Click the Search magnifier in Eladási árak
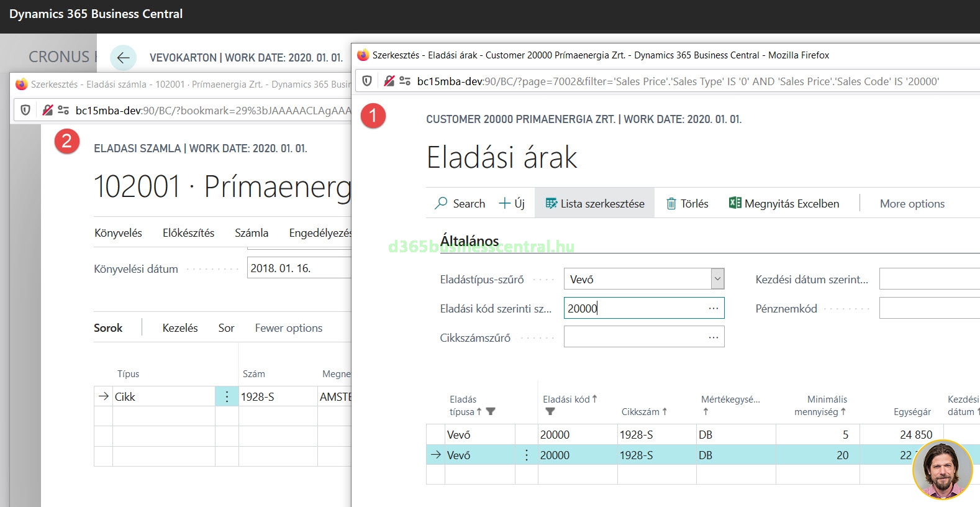980x507 pixels. click(x=441, y=203)
